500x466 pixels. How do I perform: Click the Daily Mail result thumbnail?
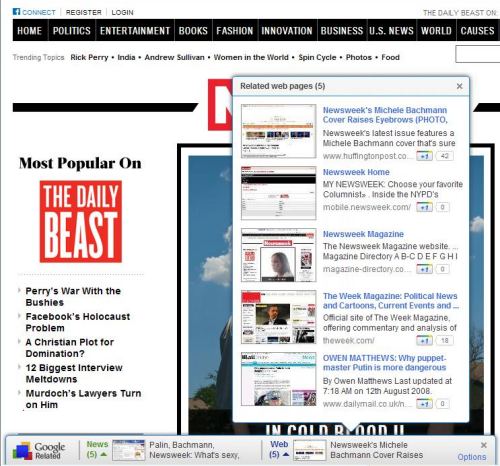tap(279, 379)
